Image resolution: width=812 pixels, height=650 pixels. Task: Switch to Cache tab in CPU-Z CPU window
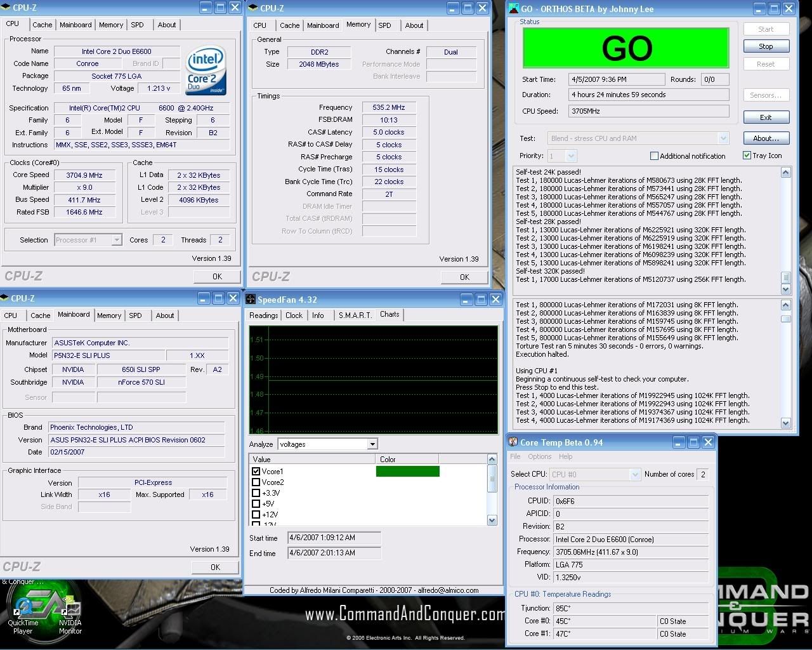click(x=43, y=25)
